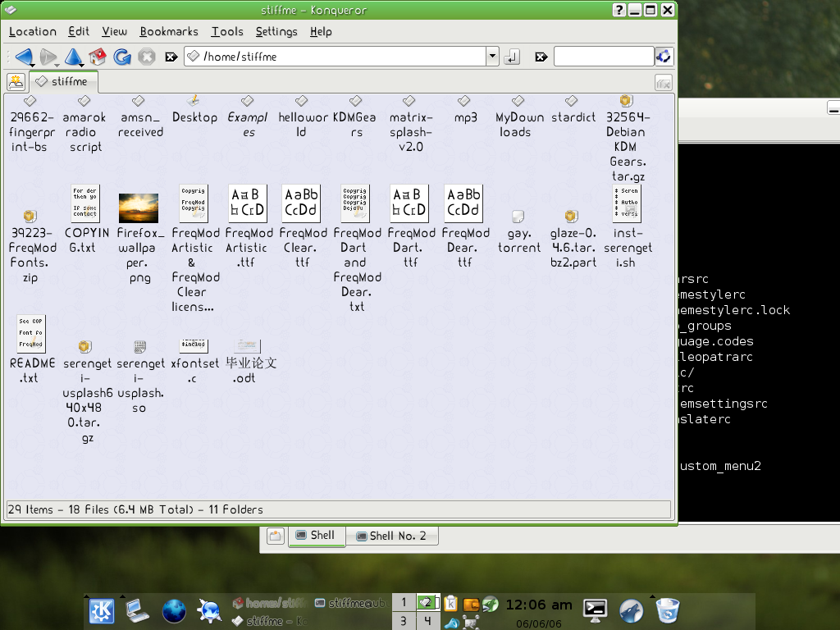
Task: Select the FreqMod Dear.ttf font file
Action: (464, 226)
